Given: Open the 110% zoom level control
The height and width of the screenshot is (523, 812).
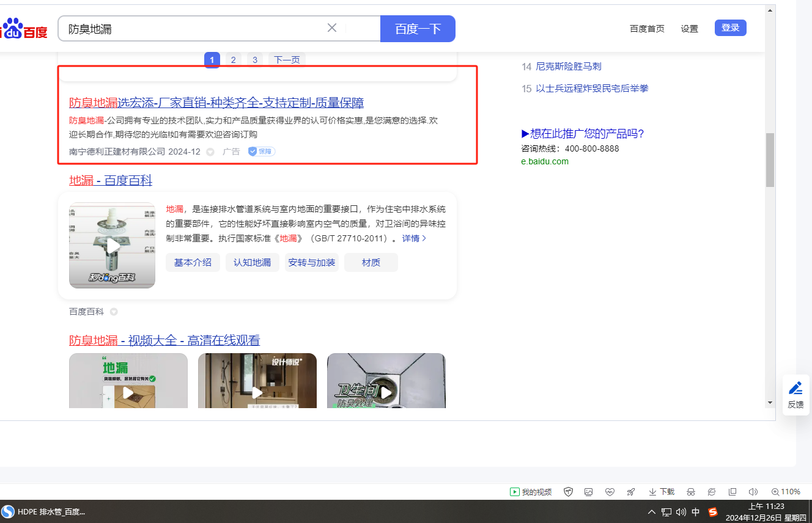Looking at the screenshot, I should click(x=785, y=492).
